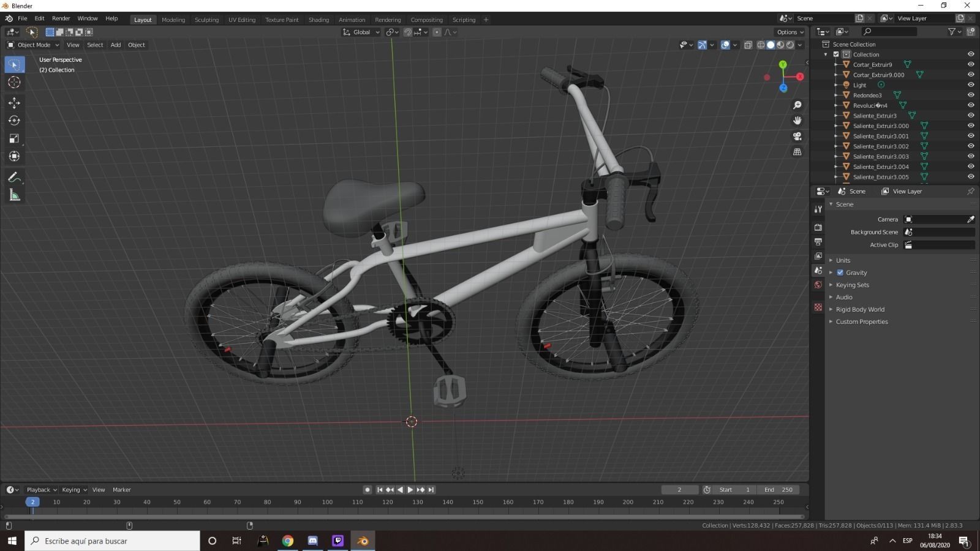980x551 pixels.
Task: Toggle camera view icon in viewport
Action: [x=797, y=136]
